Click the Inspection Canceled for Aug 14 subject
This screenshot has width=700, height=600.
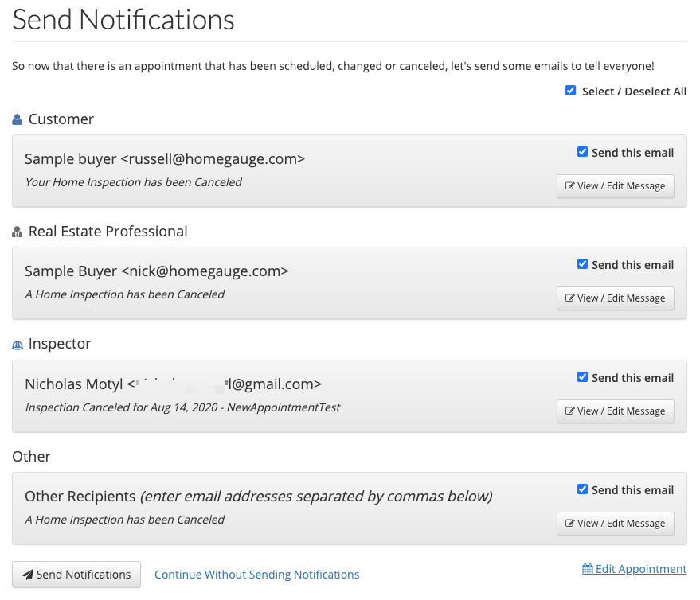pos(182,407)
